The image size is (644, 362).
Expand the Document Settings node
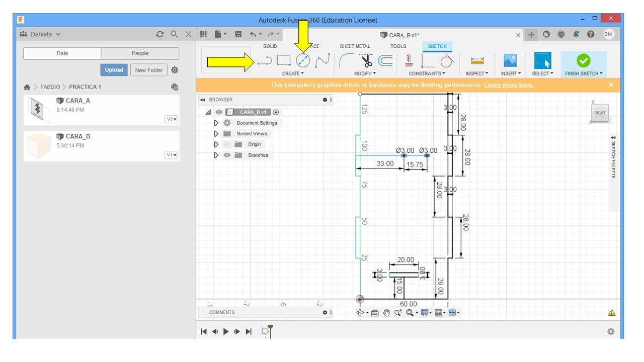(217, 123)
